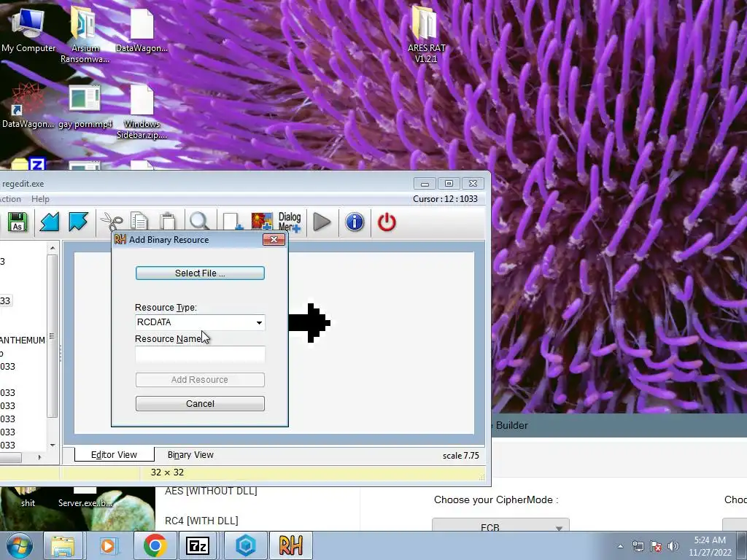
Task: Click the scale 7.75 status text
Action: point(461,456)
